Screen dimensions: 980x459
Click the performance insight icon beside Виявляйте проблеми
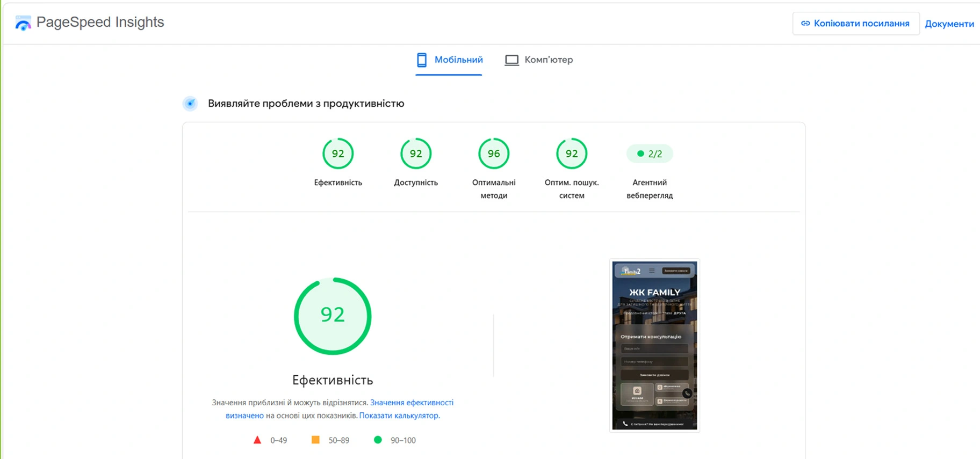190,104
